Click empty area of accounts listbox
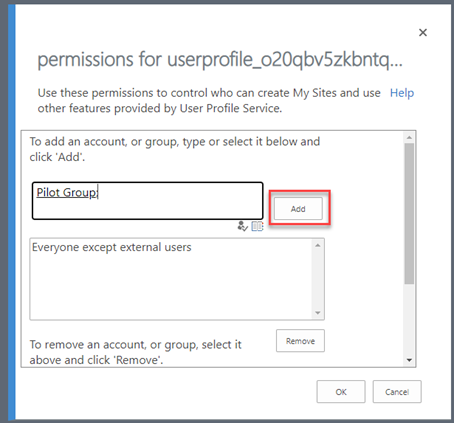This screenshot has width=454, height=423. click(172, 287)
